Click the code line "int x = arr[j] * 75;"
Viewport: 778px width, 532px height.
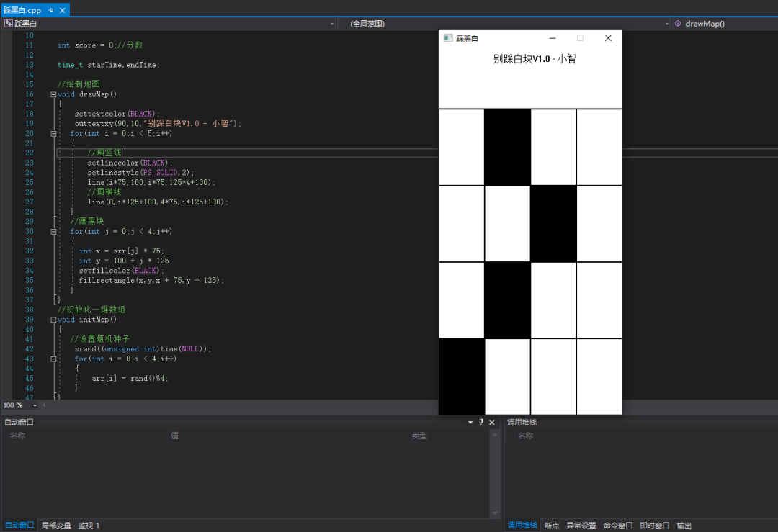coord(122,251)
